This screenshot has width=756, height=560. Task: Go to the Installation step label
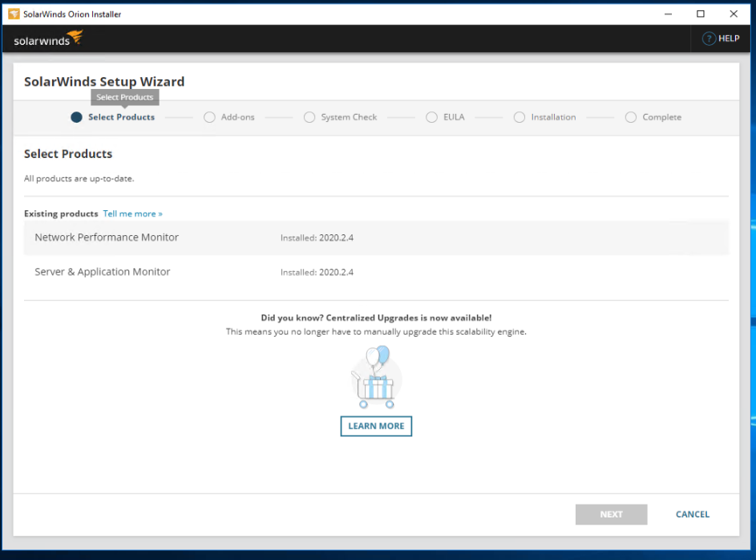(x=553, y=117)
